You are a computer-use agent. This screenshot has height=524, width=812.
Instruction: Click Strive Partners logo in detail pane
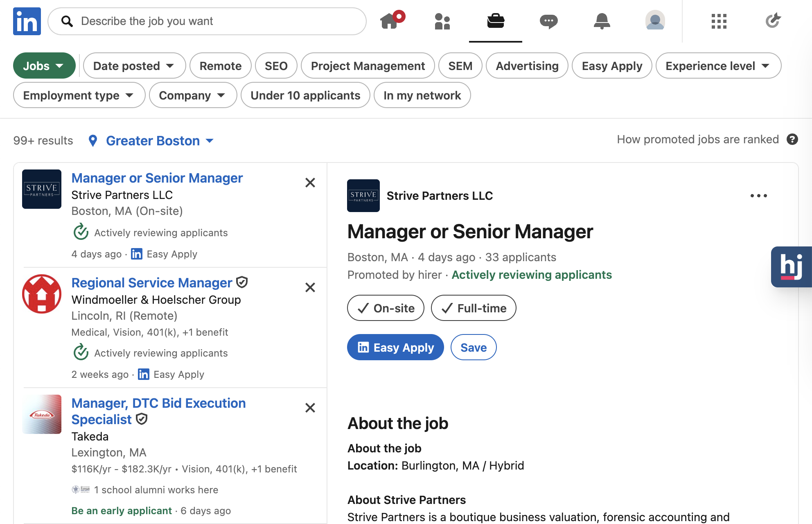coord(363,196)
